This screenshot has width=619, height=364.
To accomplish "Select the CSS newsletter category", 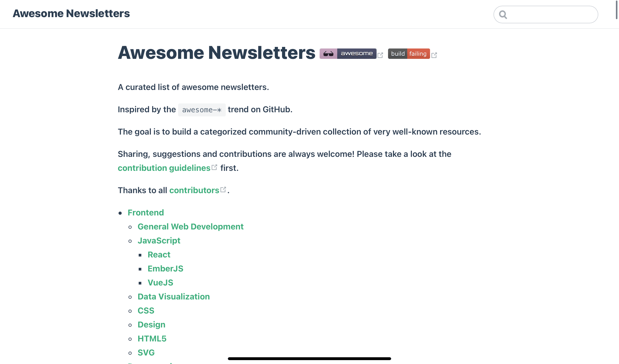I will pos(146,310).
